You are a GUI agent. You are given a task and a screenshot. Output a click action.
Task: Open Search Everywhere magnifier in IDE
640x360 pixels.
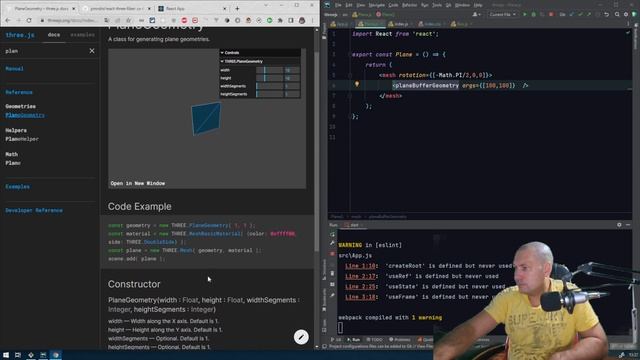(x=617, y=14)
